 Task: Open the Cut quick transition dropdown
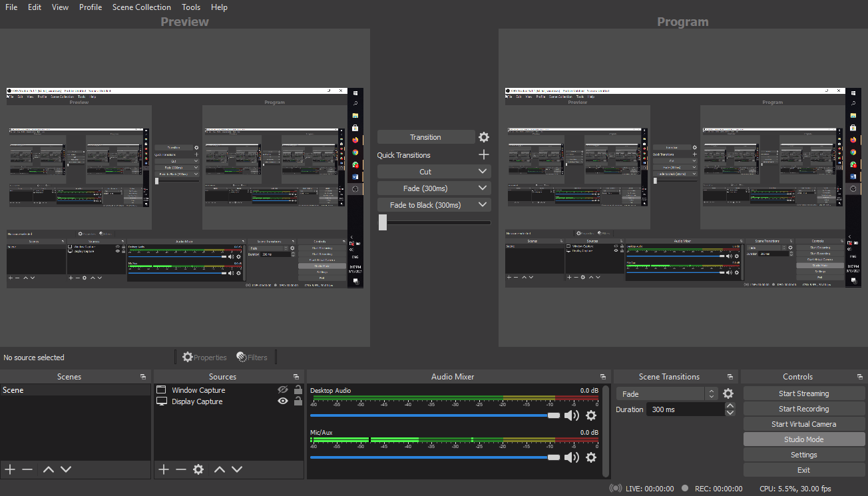coord(482,171)
